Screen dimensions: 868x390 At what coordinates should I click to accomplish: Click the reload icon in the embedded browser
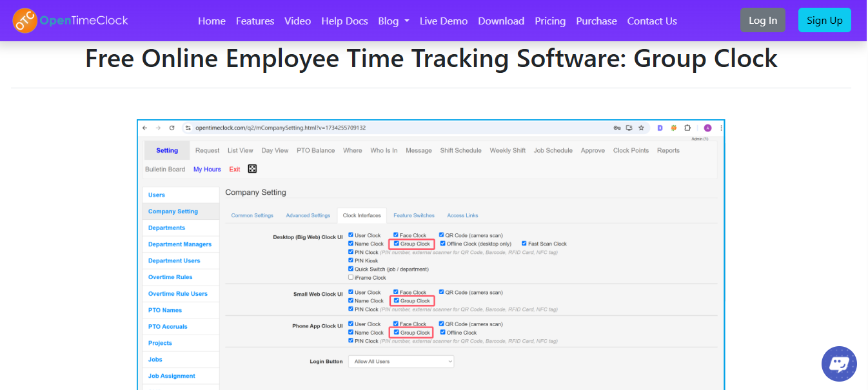click(172, 128)
